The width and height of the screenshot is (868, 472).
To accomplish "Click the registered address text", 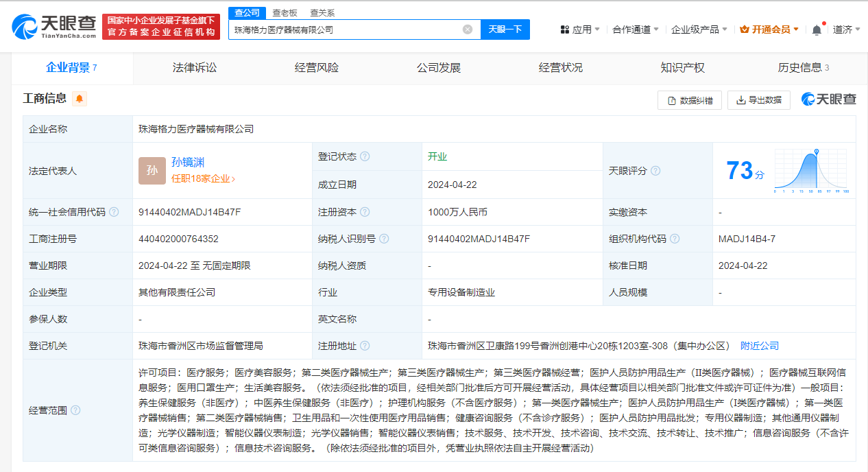I will [x=580, y=346].
